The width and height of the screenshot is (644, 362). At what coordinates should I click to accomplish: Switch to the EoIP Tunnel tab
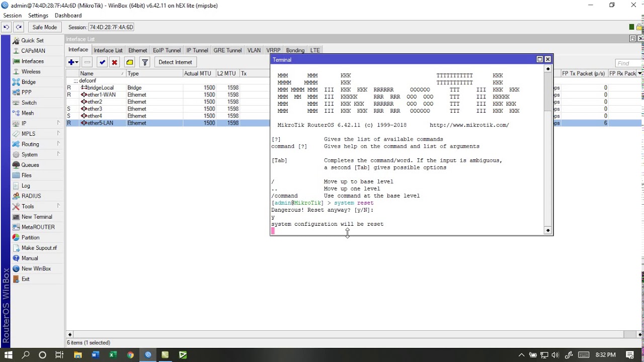click(x=167, y=50)
